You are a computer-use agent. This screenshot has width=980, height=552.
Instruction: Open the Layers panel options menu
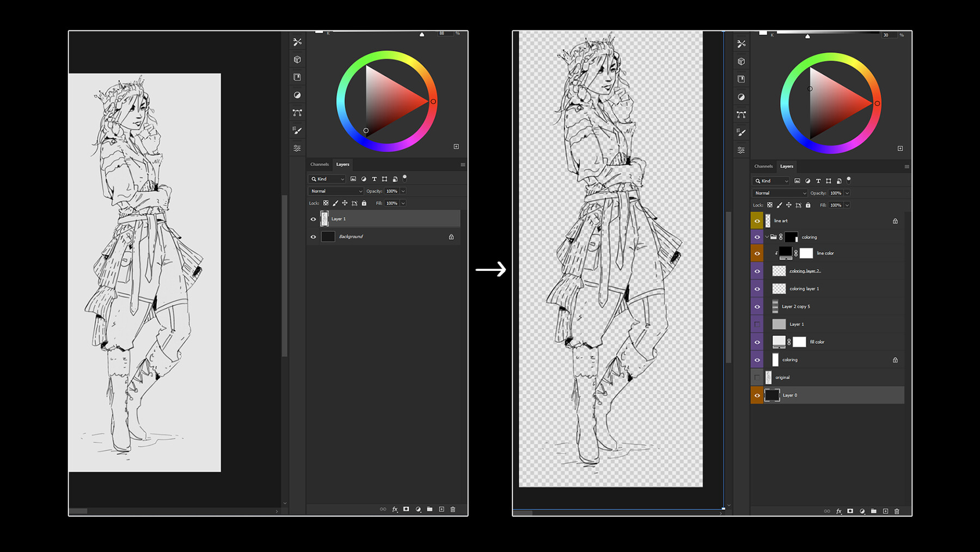click(x=462, y=164)
